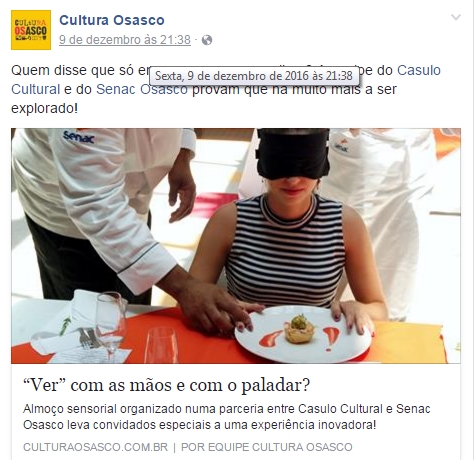Click the public globe privacy icon
Image resolution: width=474 pixels, height=460 pixels.
207,40
